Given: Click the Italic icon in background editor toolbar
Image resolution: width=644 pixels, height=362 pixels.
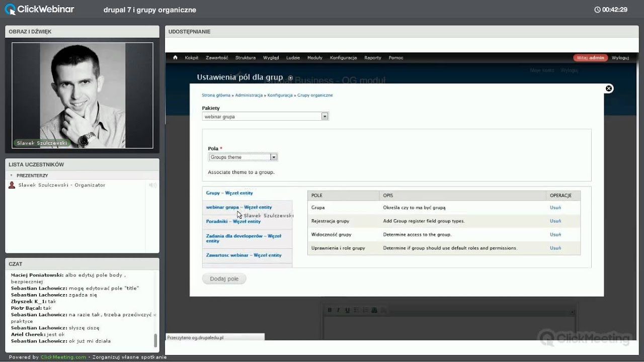Looking at the screenshot, I should click(x=338, y=310).
